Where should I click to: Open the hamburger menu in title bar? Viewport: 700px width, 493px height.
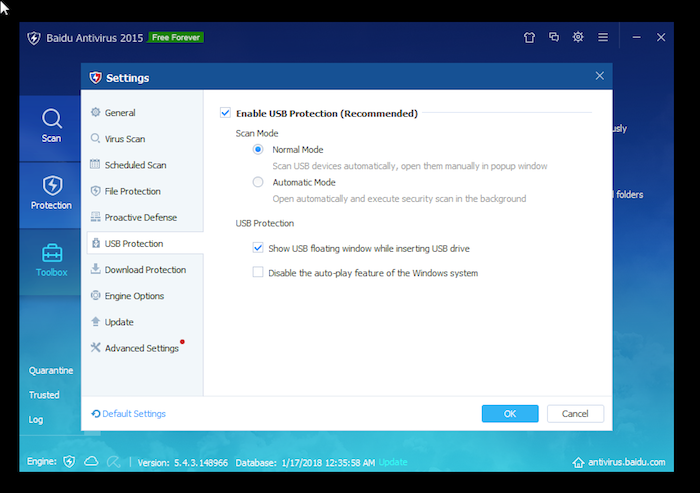603,37
